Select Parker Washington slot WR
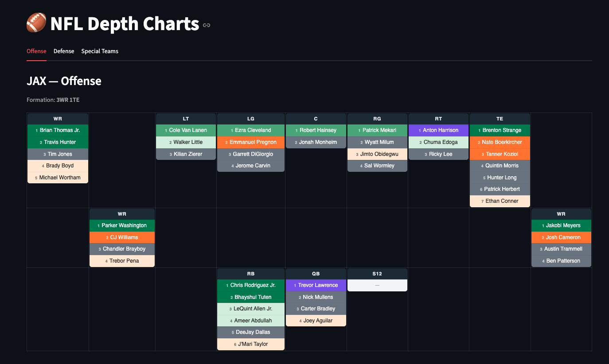This screenshot has height=364, width=609. 122,225
